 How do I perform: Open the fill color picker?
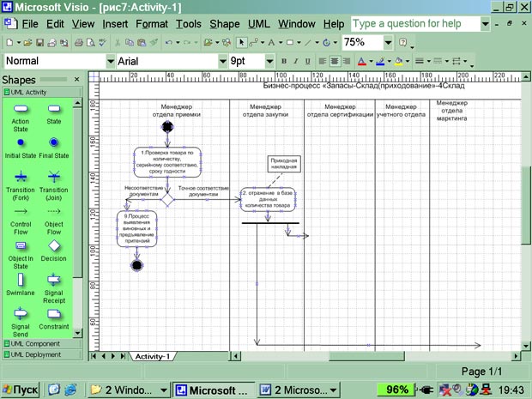pos(399,61)
